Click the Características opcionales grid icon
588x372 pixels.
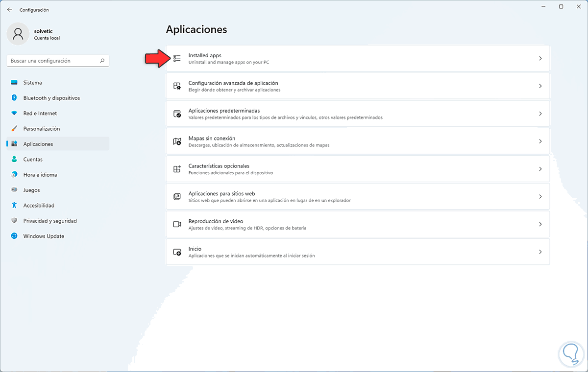(177, 169)
